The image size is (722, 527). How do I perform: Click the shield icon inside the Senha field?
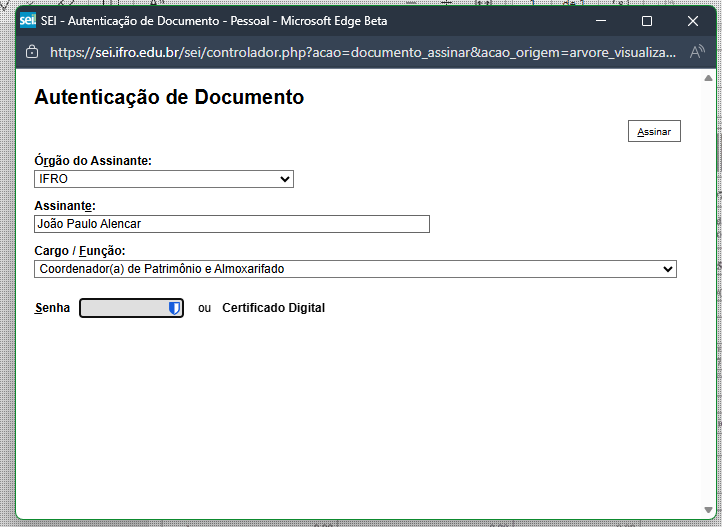(x=174, y=309)
